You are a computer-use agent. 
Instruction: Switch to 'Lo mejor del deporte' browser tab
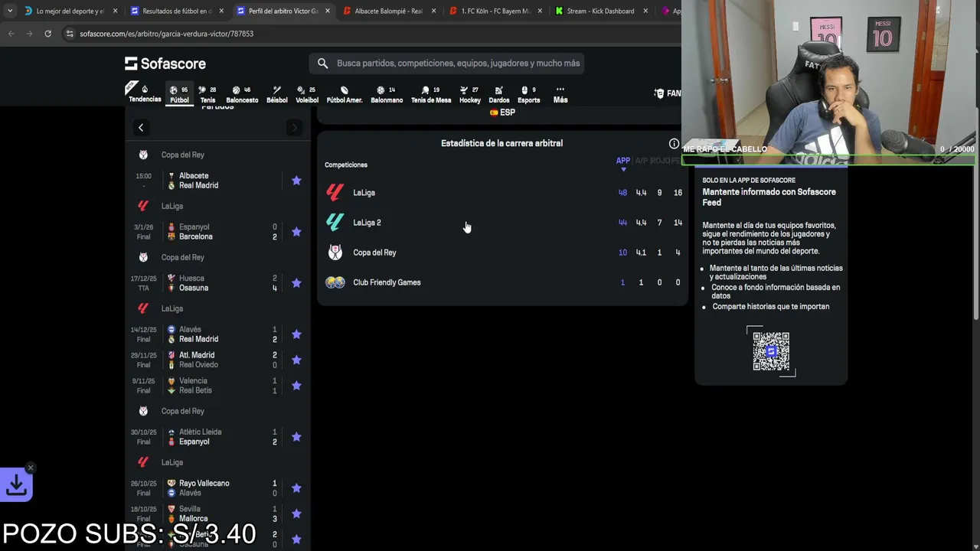[x=70, y=11]
